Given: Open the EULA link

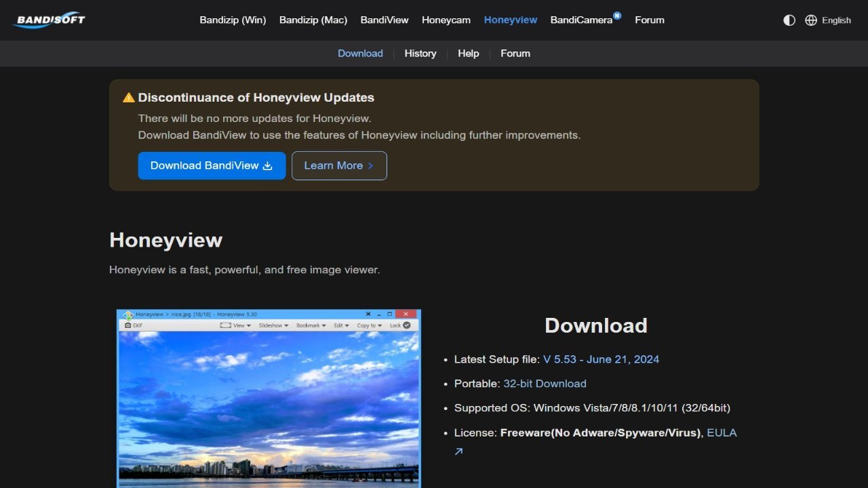Looking at the screenshot, I should pyautogui.click(x=722, y=432).
